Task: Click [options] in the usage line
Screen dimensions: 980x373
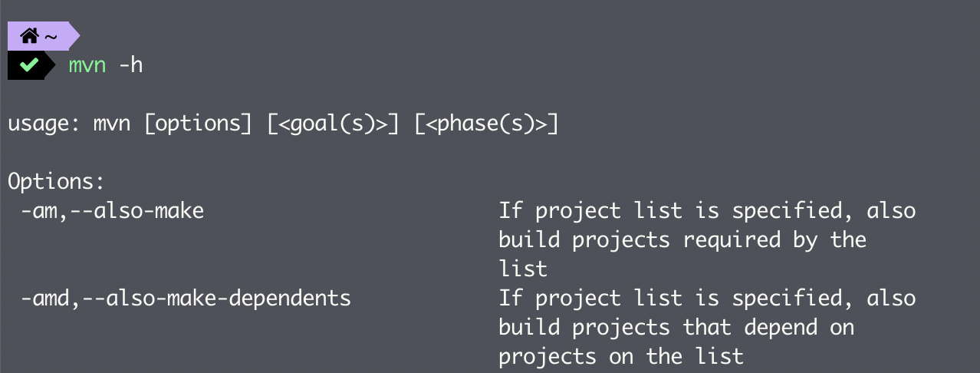Action: 198,124
